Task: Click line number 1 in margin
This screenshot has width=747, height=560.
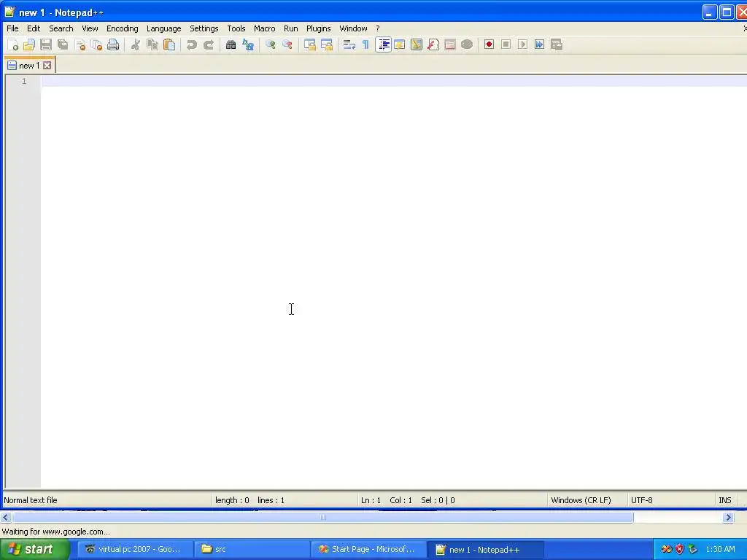Action: tap(24, 81)
